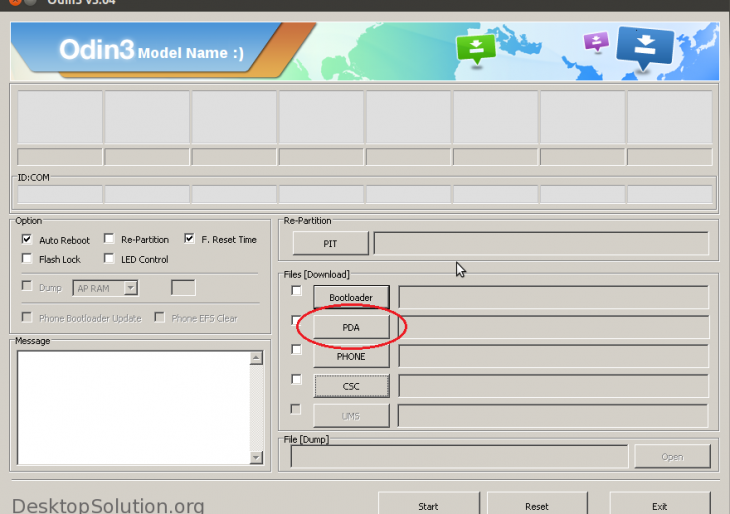Screen dimensions: 730x514
Task: Click the Reset button
Action: click(x=537, y=506)
